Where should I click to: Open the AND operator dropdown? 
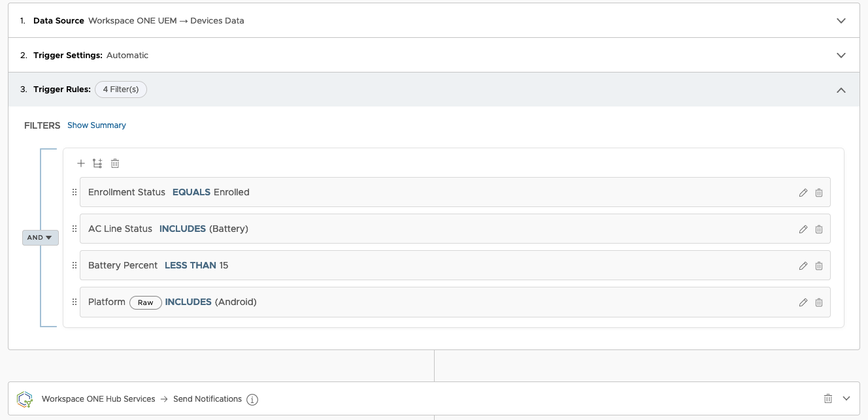(41, 238)
